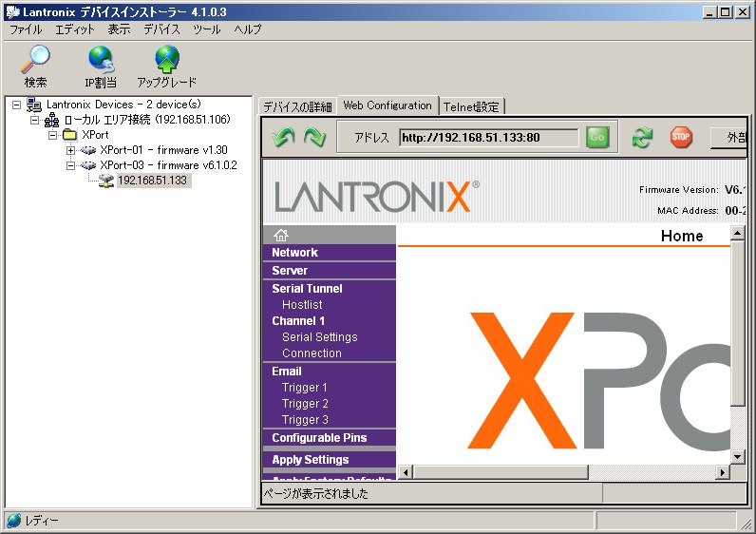Go forward with the green forward arrow
756x534 pixels.
314,138
